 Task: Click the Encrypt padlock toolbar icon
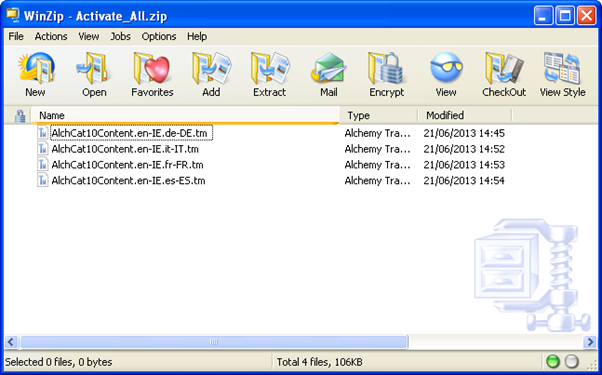pos(386,69)
